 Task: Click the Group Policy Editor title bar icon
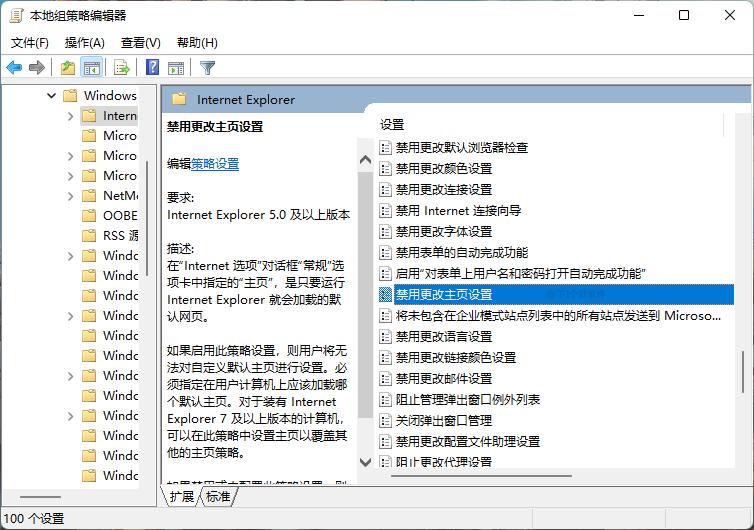[x=16, y=15]
